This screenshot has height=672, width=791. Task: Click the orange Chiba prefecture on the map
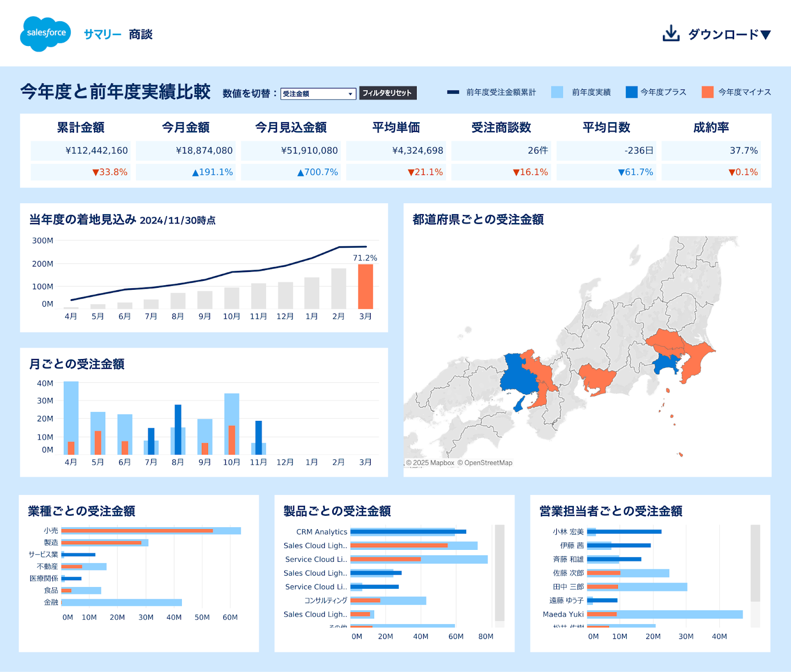(697, 361)
